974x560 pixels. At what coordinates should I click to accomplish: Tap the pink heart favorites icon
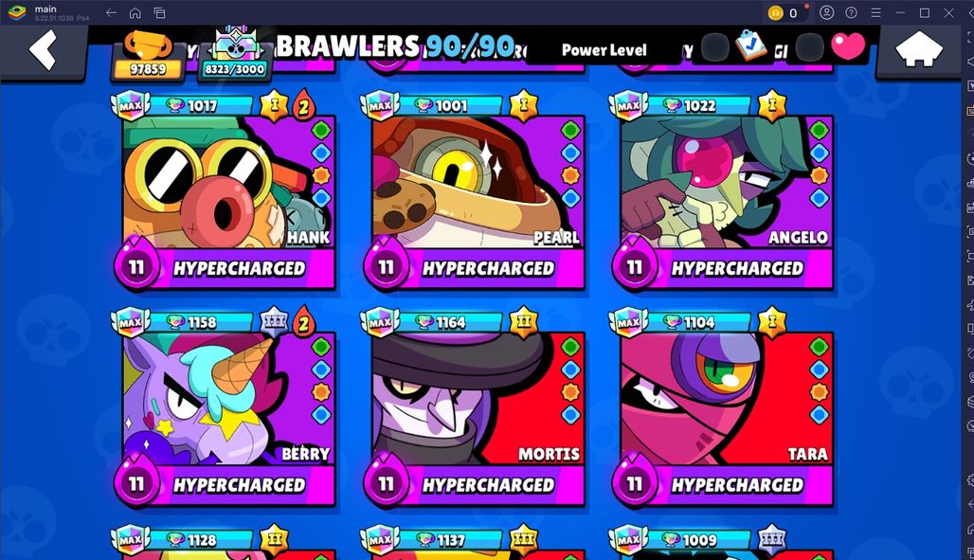tap(848, 46)
